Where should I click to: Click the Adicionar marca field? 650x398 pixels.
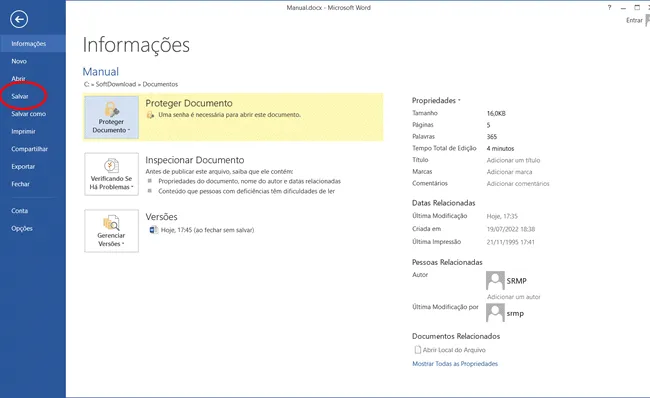click(509, 172)
